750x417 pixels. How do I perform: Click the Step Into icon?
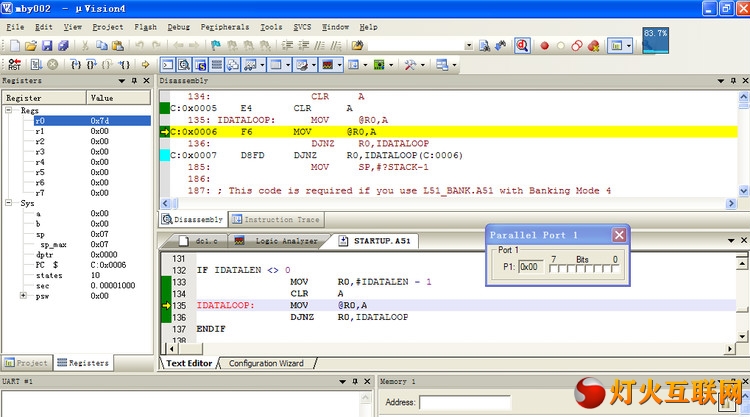[x=76, y=65]
